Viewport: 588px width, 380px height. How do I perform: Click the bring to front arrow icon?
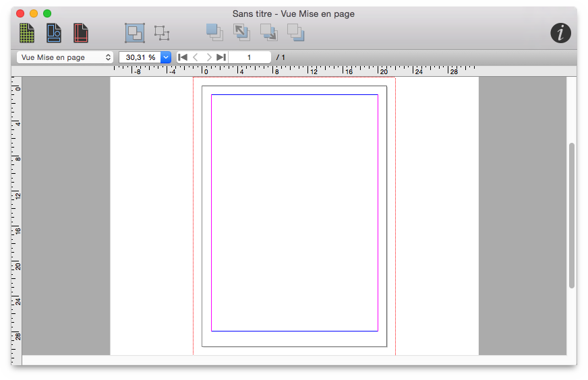(x=241, y=32)
